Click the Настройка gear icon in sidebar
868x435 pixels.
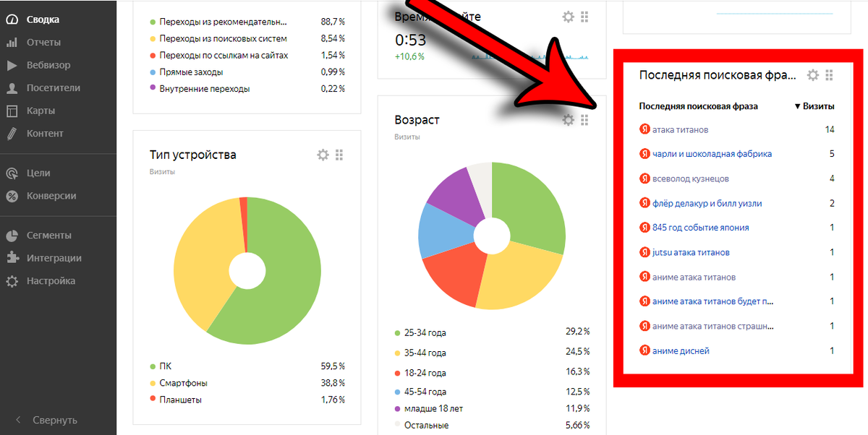(x=12, y=281)
